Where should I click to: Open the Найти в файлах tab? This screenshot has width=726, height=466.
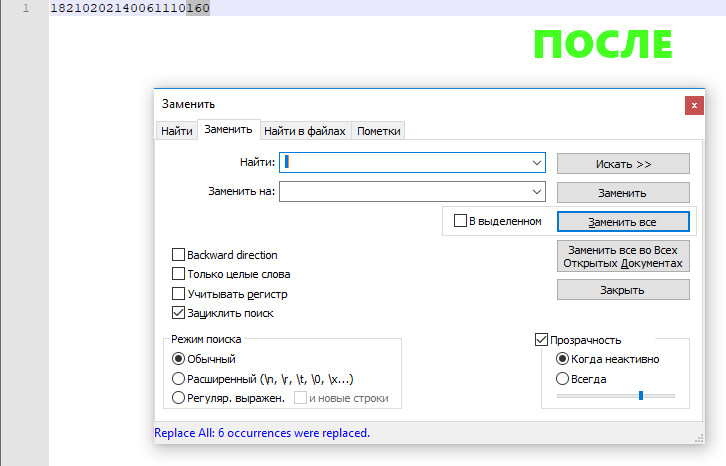(305, 131)
